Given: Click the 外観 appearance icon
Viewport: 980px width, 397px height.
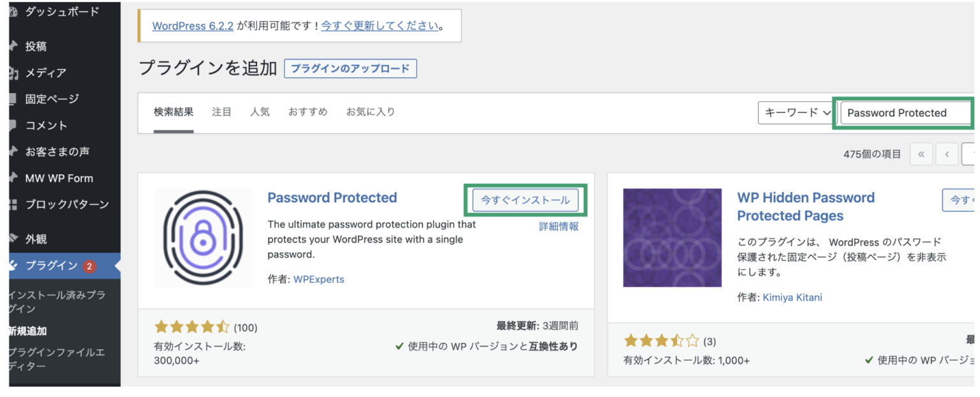Looking at the screenshot, I should click(14, 238).
